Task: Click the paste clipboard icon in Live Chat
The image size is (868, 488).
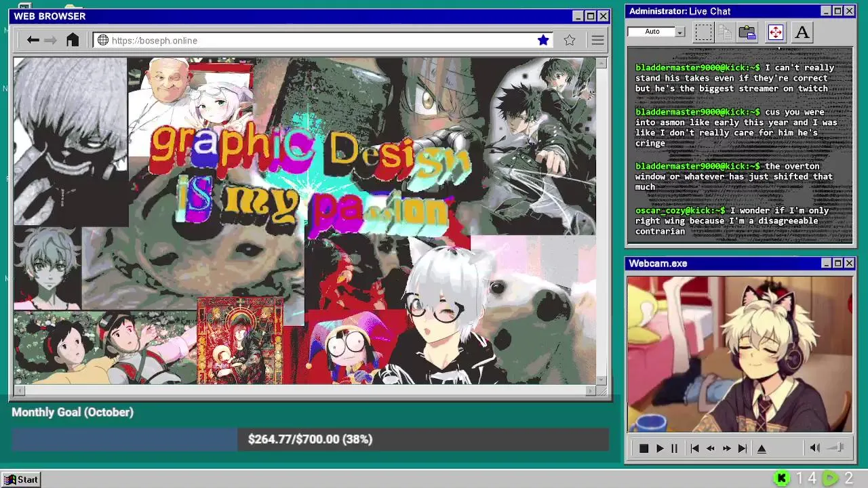Action: 748,32
